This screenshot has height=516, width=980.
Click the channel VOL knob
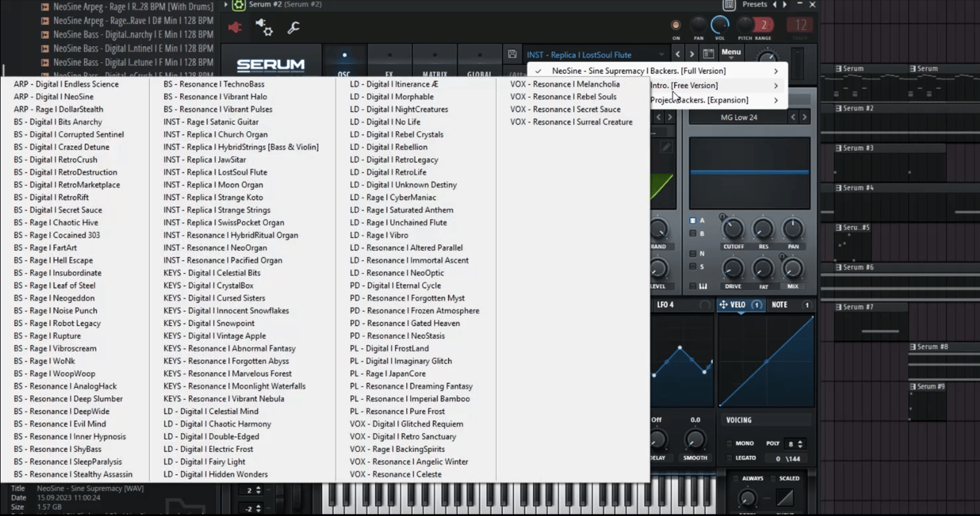719,25
